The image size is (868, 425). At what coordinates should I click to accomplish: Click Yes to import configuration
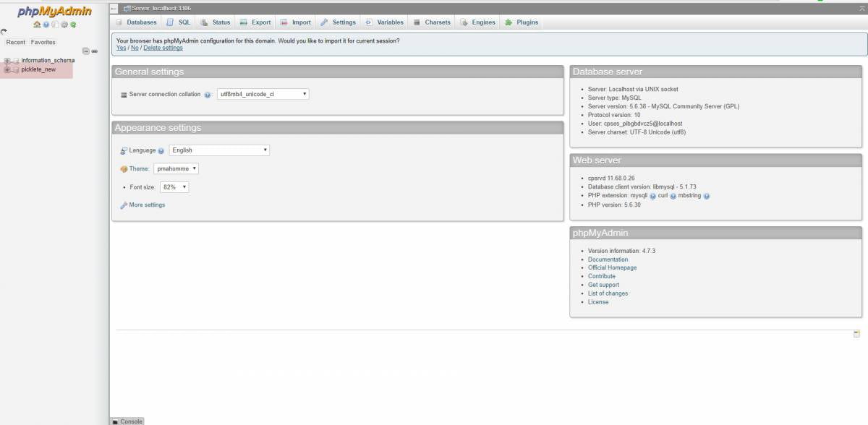121,48
